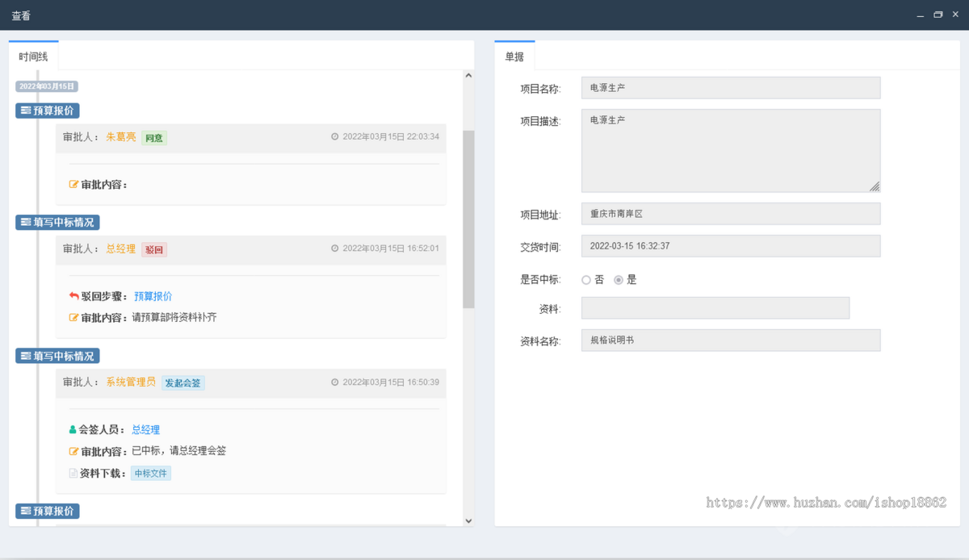The image size is (969, 560).
Task: Select the 否 radio option
Action: [586, 279]
